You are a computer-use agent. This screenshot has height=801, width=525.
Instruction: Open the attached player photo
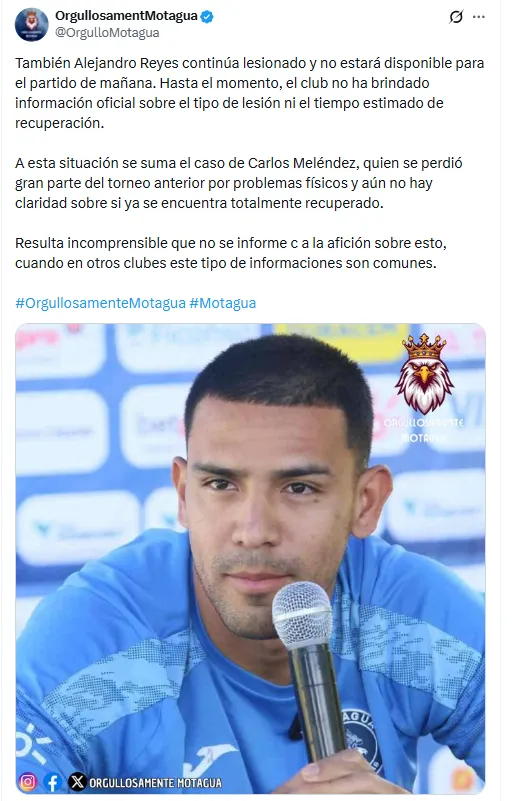250,559
